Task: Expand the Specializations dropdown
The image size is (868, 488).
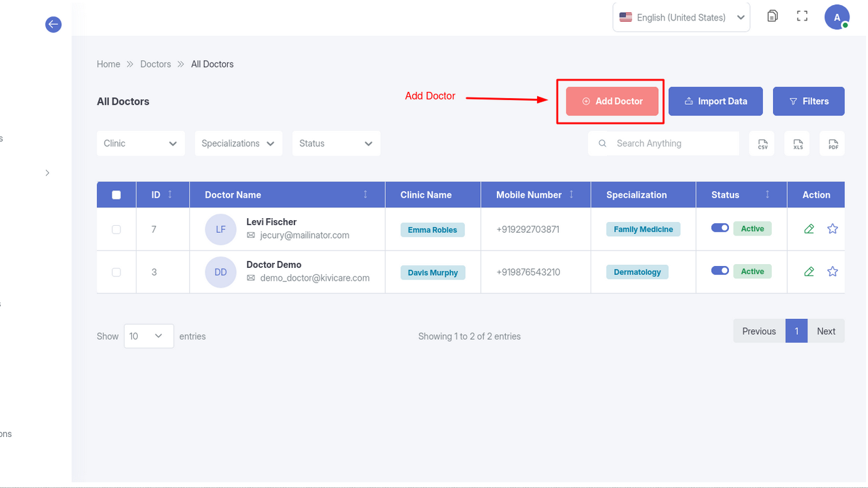Action: 238,144
